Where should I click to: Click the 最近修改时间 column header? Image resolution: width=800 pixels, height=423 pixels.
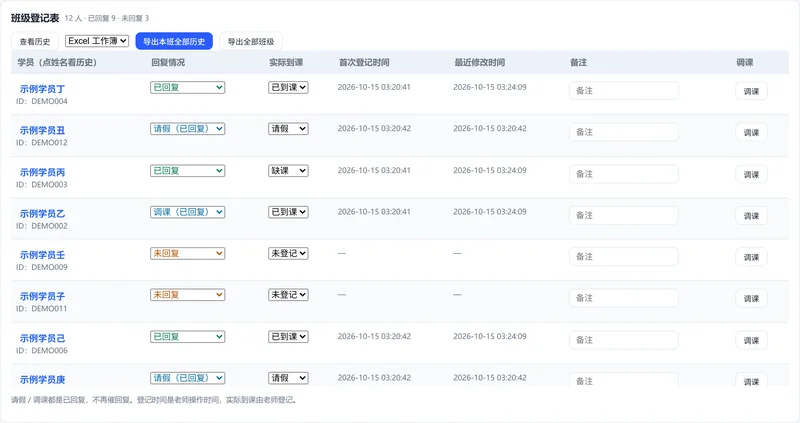coord(480,62)
